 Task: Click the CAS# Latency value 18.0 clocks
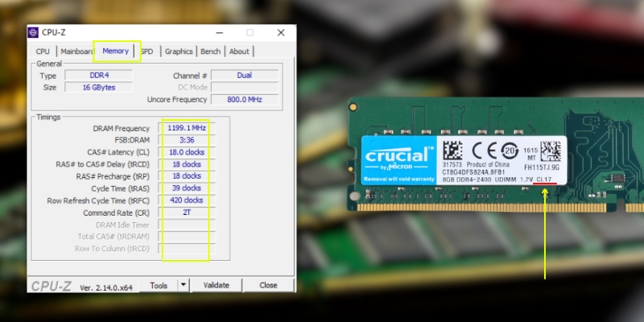(x=187, y=152)
